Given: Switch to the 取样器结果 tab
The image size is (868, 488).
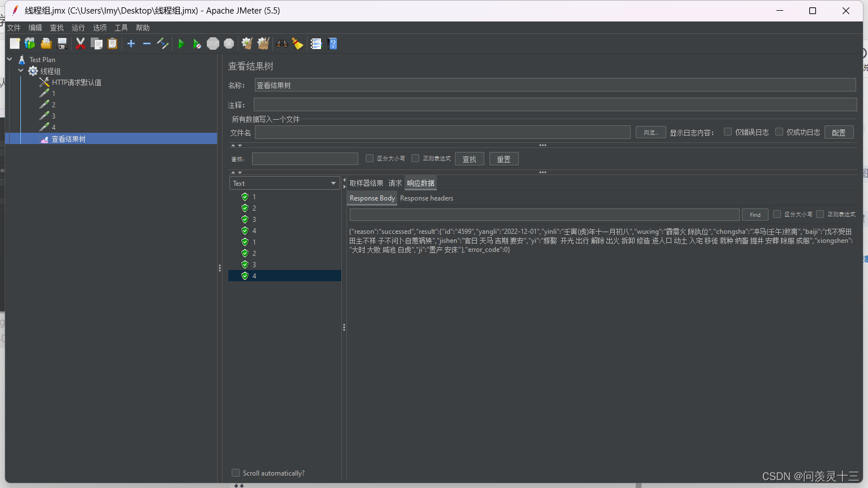Looking at the screenshot, I should [x=366, y=183].
